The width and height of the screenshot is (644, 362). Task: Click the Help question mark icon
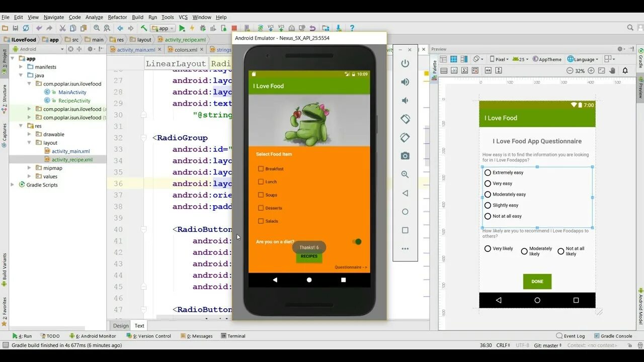(352, 28)
